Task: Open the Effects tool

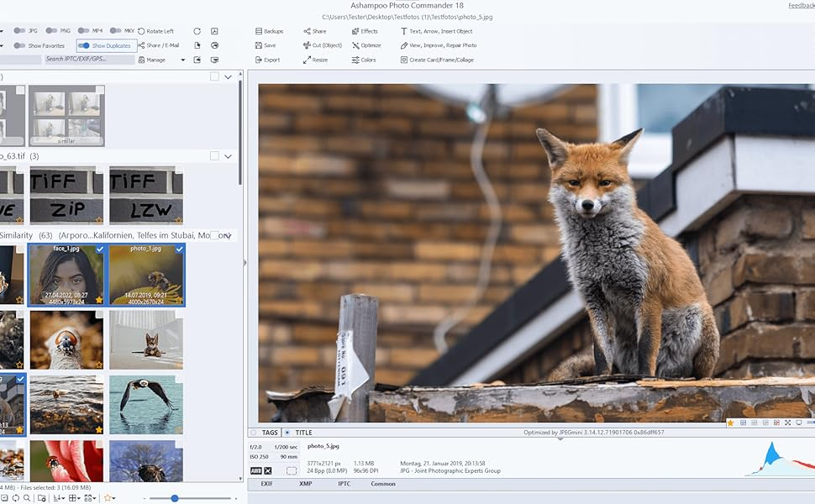Action: coord(356,31)
